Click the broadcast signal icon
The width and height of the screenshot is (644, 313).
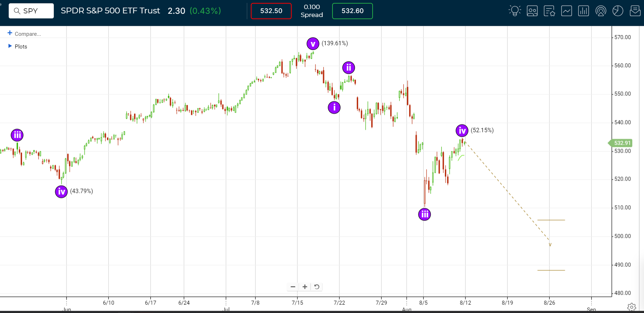click(601, 11)
